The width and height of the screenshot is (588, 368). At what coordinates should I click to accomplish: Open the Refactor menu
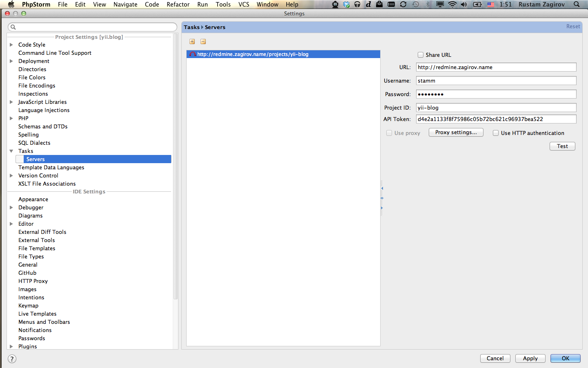coord(178,4)
